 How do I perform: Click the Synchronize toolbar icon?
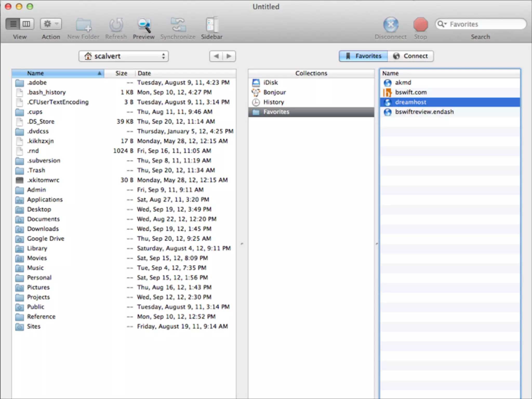(178, 25)
